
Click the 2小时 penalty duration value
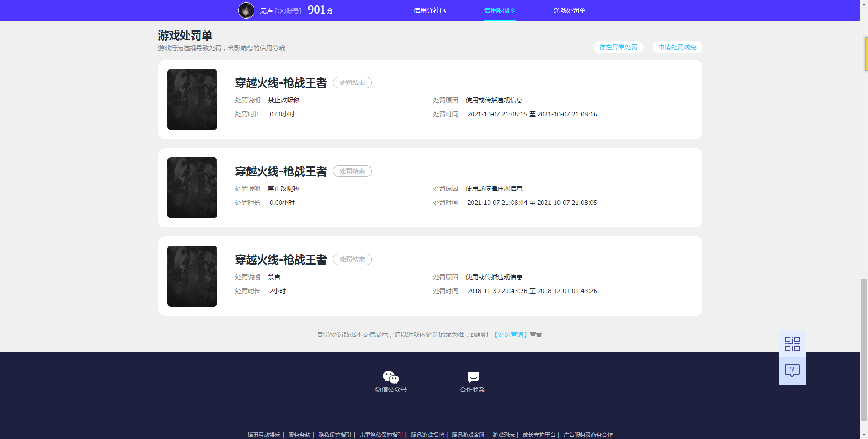tap(278, 291)
